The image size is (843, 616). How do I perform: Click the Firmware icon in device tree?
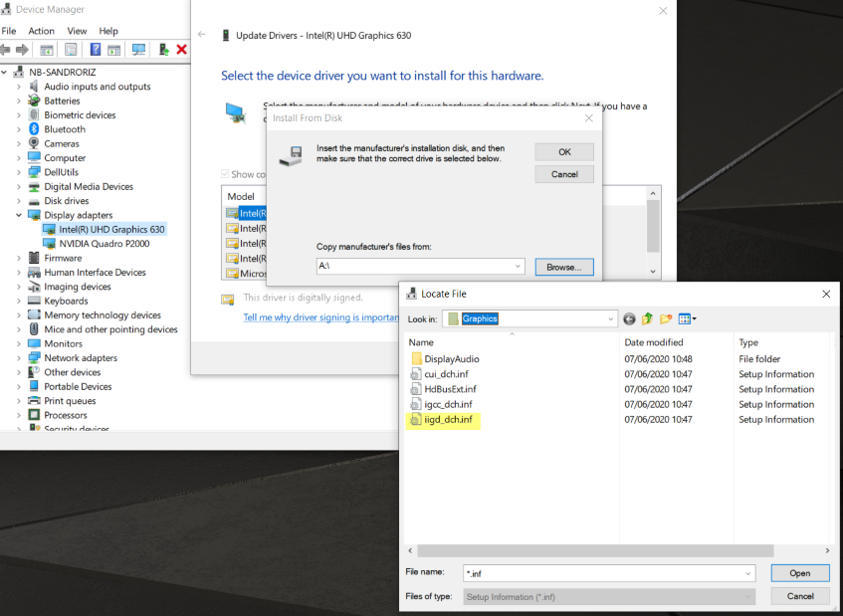[34, 258]
